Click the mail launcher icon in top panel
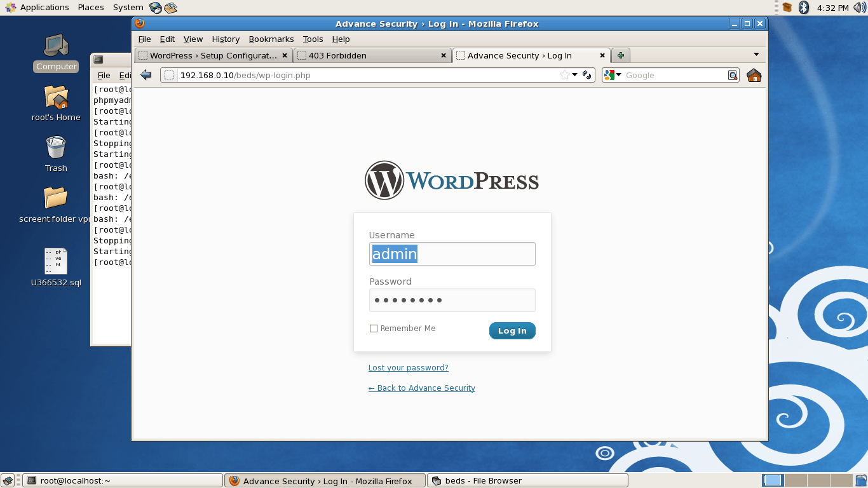Screen dimensions: 868x488 [170, 8]
